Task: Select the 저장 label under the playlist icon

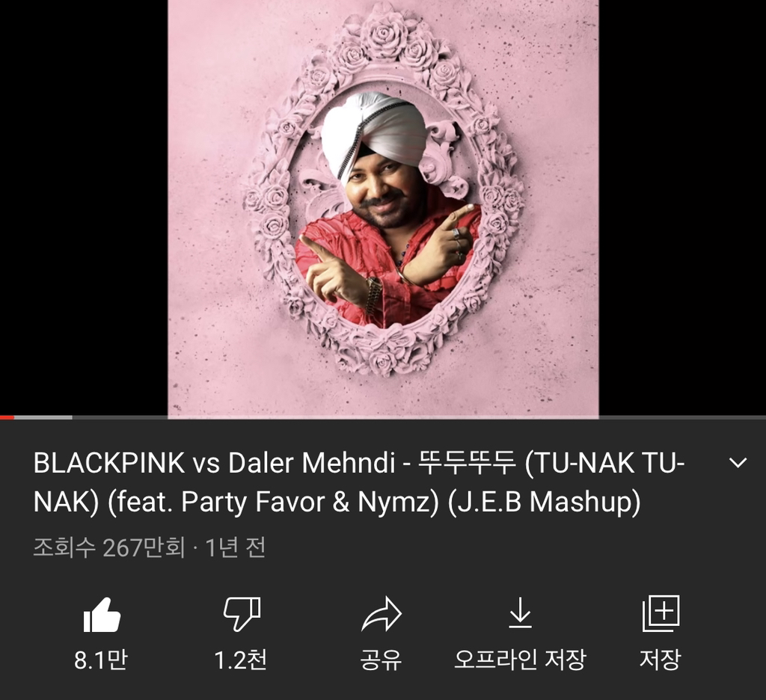Action: click(660, 660)
